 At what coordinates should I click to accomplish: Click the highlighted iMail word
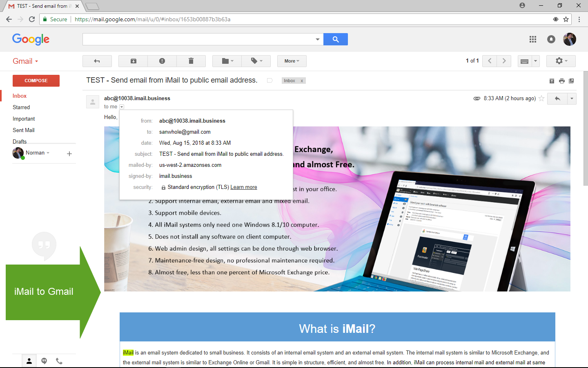(x=128, y=352)
